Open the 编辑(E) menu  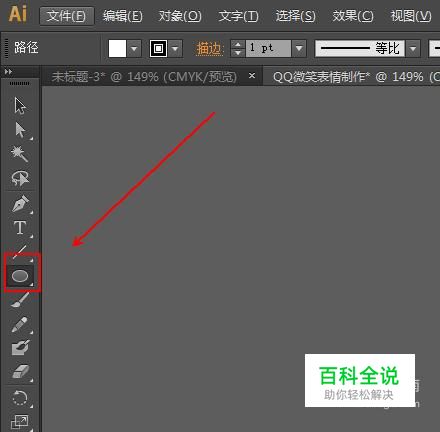[123, 16]
